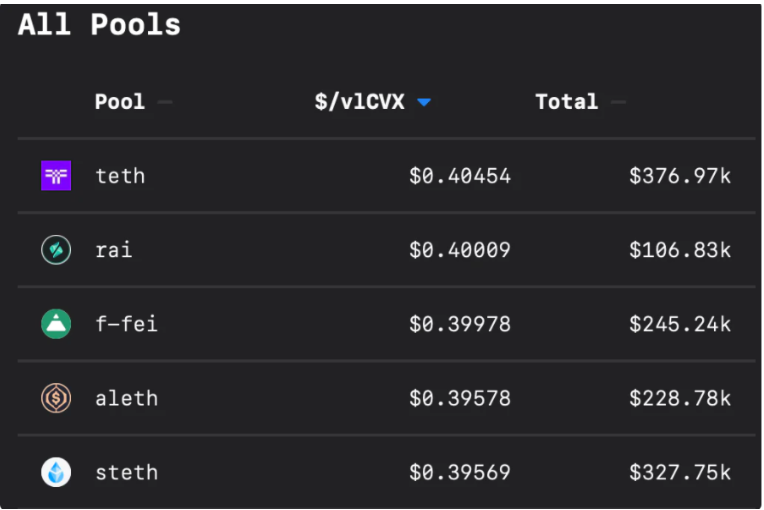Open the aleth pool name
Viewport: 764px width, 510px height.
coord(127,398)
